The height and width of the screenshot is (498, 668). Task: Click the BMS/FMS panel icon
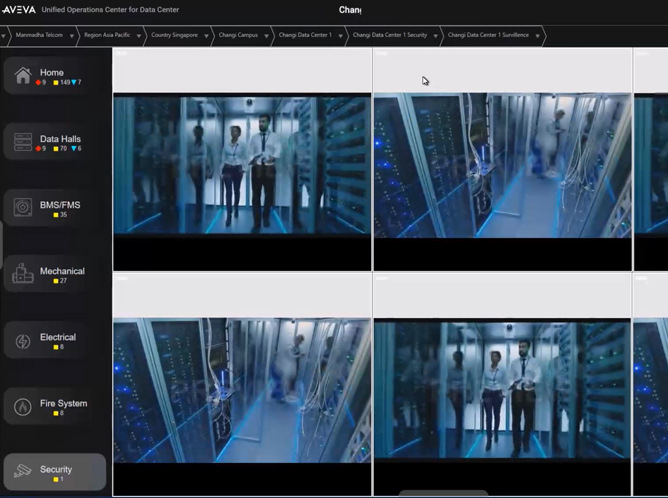point(22,208)
